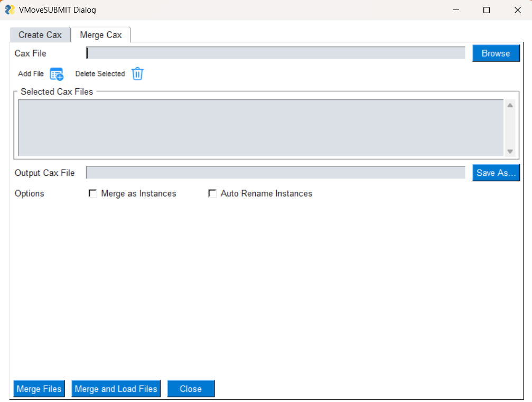Maximize the VMoveSUBMIT Dialog window
This screenshot has width=532, height=402.
pyautogui.click(x=486, y=10)
